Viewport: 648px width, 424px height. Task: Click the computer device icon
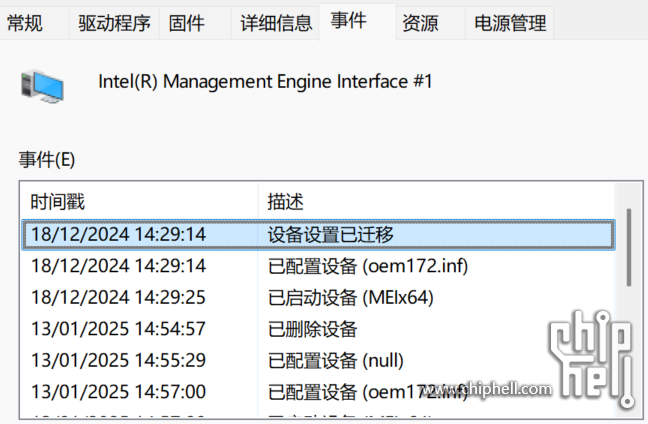pyautogui.click(x=43, y=87)
